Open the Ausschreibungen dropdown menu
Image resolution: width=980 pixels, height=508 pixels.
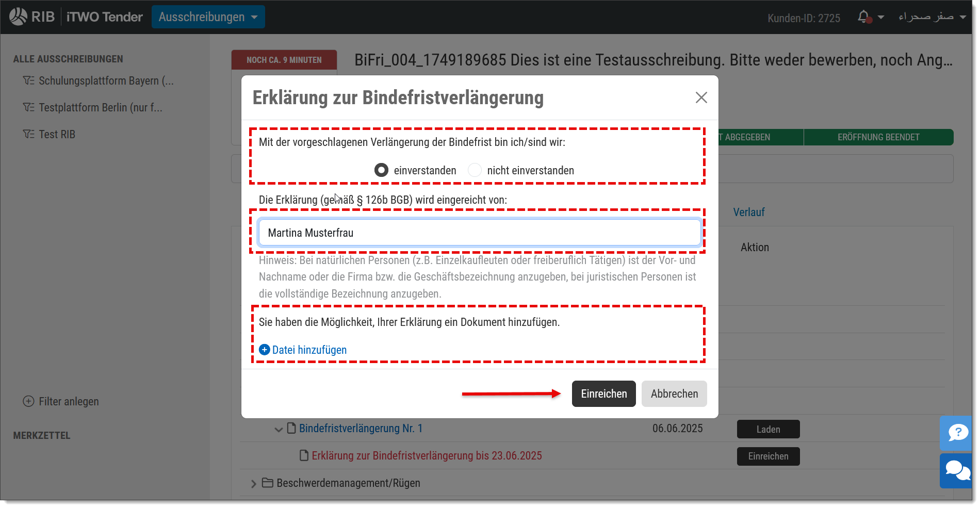coord(208,17)
